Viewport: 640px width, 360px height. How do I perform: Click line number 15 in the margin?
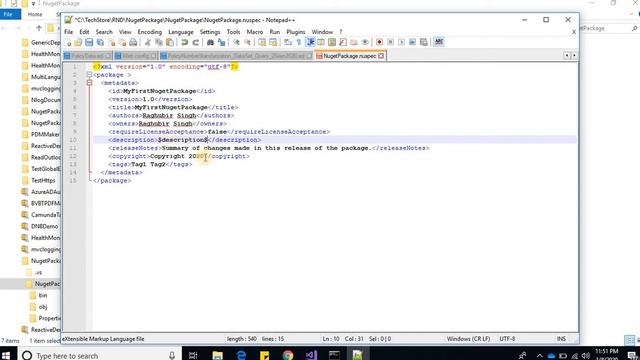pos(73,180)
